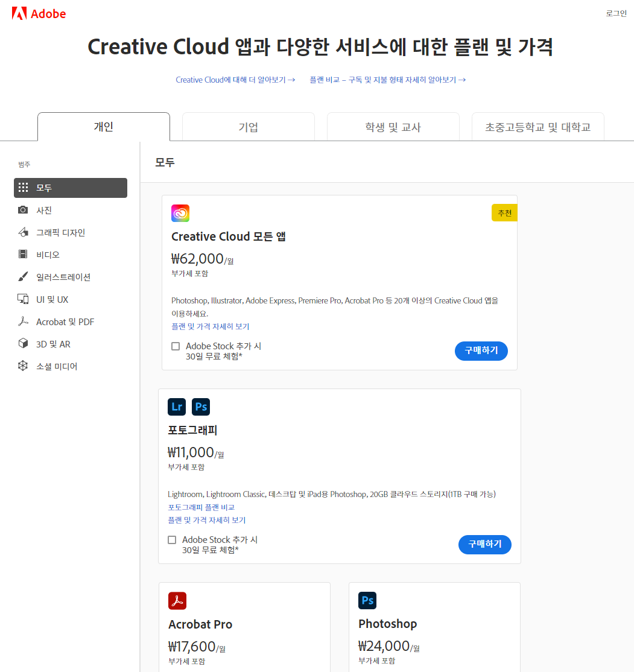The width and height of the screenshot is (634, 672).
Task: Click the devices icon for UI 및 UX
Action: point(23,299)
